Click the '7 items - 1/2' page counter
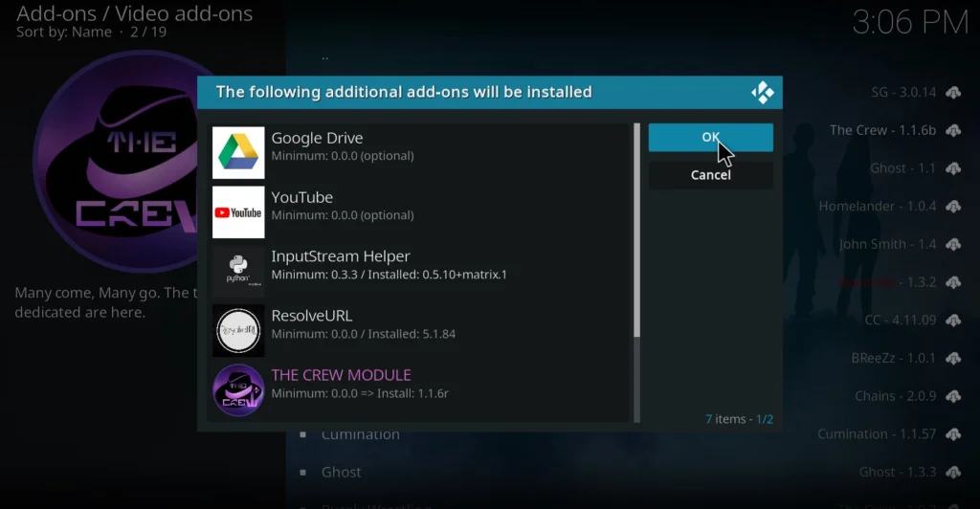Viewport: 980px width, 509px height. 740,419
